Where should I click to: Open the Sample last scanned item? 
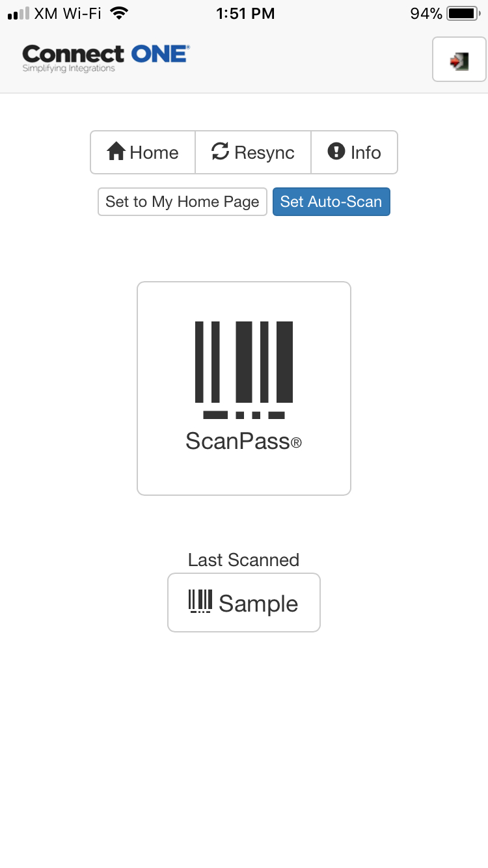click(x=244, y=603)
